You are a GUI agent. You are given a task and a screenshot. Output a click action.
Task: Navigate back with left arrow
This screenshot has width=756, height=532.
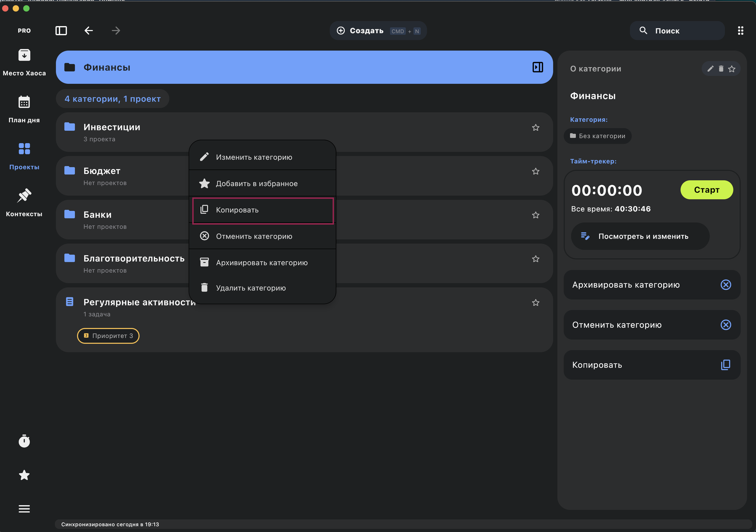point(88,31)
